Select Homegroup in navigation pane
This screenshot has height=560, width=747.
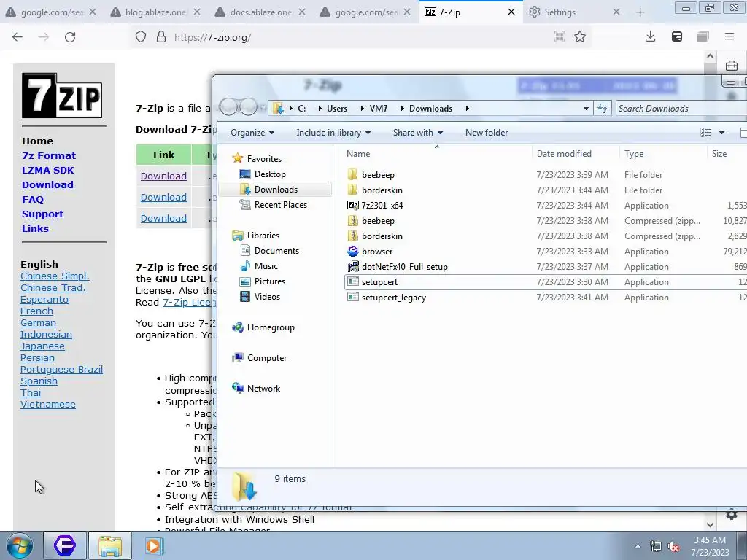271,327
